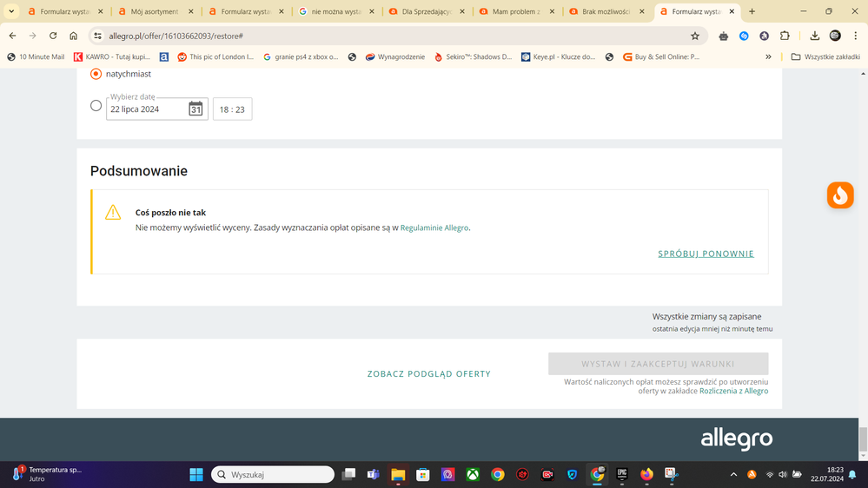Click the 'SPRÓBUJ PONOWNIE' retry link
This screenshot has width=868, height=488.
706,254
